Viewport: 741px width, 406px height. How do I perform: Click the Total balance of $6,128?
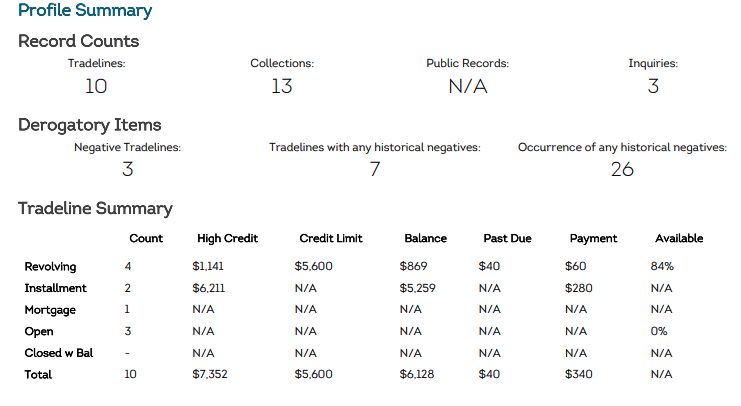point(416,374)
